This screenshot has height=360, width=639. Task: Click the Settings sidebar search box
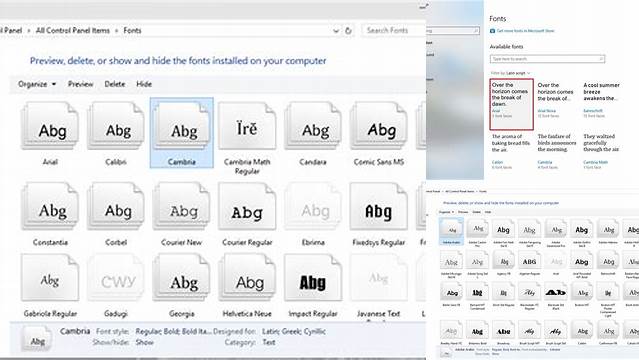pos(453,31)
